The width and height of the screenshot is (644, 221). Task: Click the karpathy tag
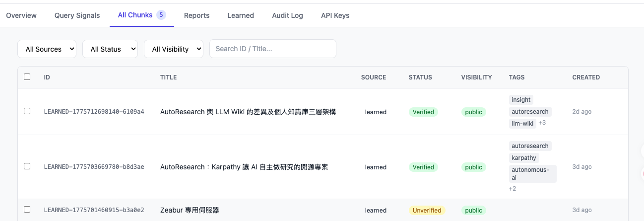(x=524, y=158)
